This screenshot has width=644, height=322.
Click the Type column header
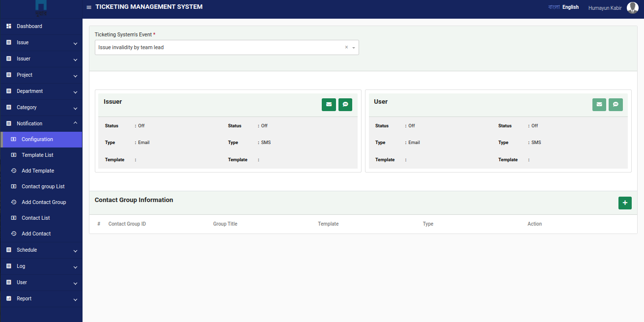tap(428, 224)
